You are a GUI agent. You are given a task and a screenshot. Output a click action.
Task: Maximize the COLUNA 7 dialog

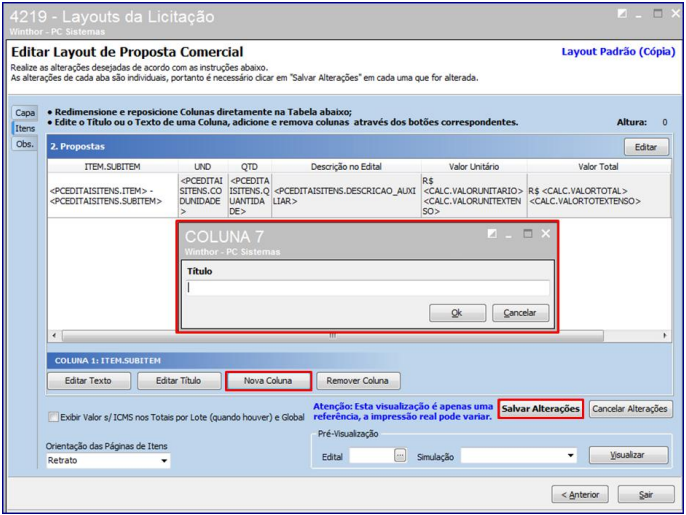(528, 234)
